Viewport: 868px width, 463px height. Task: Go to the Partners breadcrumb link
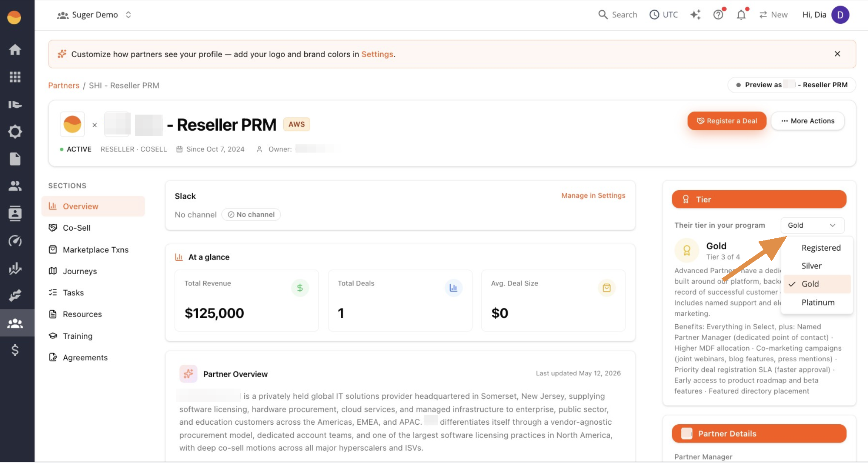[x=63, y=86]
